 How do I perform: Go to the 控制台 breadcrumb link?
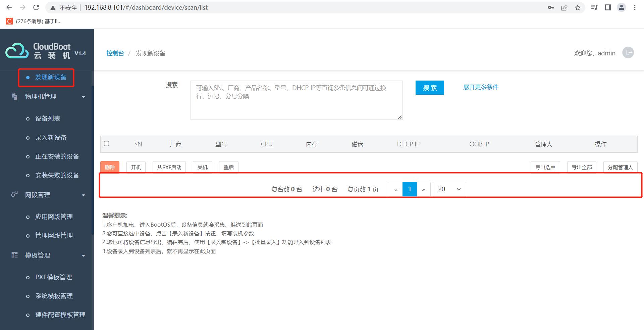(x=115, y=53)
